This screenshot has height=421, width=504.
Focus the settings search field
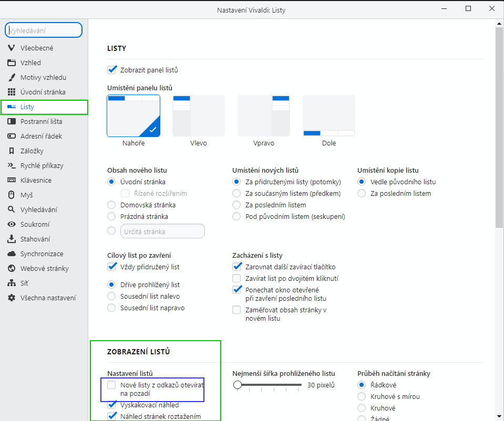pos(44,30)
